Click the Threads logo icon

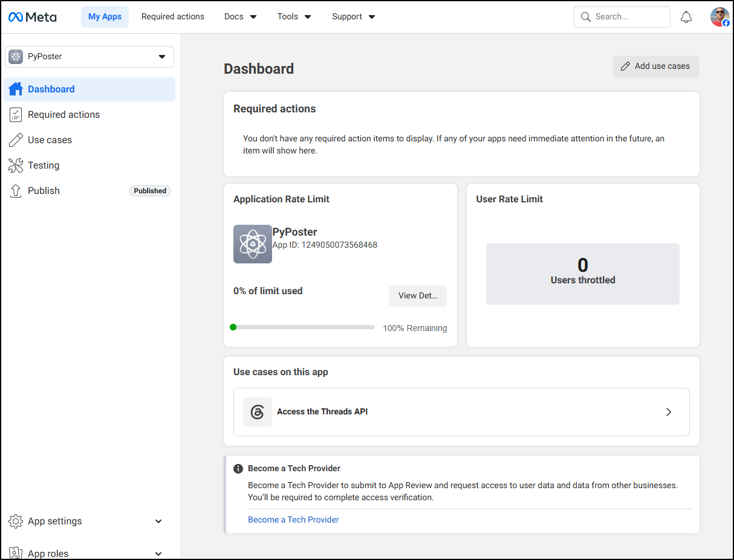pyautogui.click(x=258, y=412)
